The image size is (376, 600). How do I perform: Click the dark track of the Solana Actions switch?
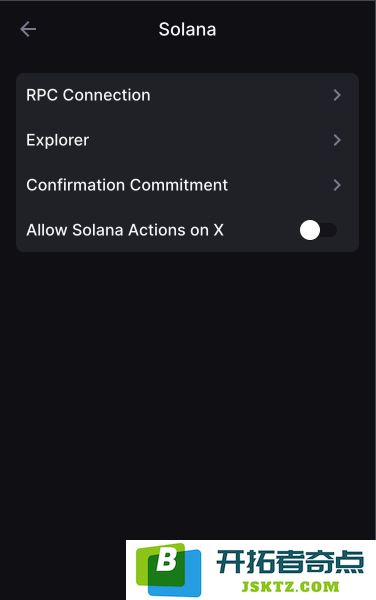(x=329, y=230)
